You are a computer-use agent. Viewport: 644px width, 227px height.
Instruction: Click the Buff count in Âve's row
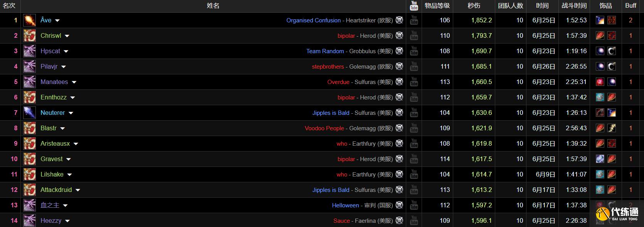point(631,20)
